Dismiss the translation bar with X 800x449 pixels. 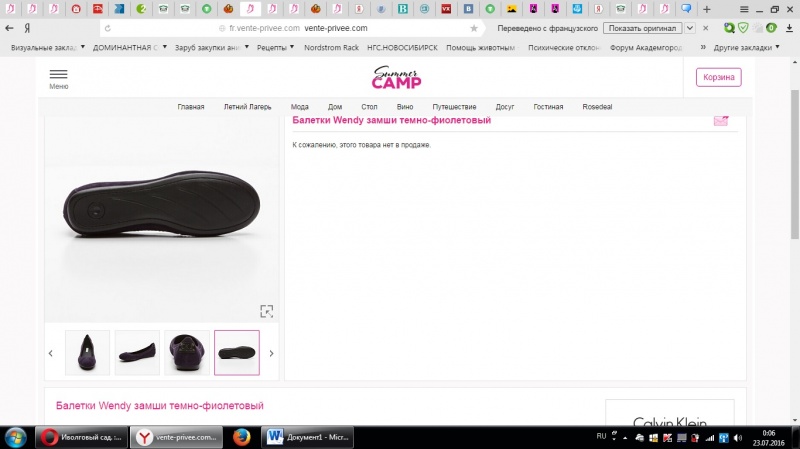[x=706, y=28]
